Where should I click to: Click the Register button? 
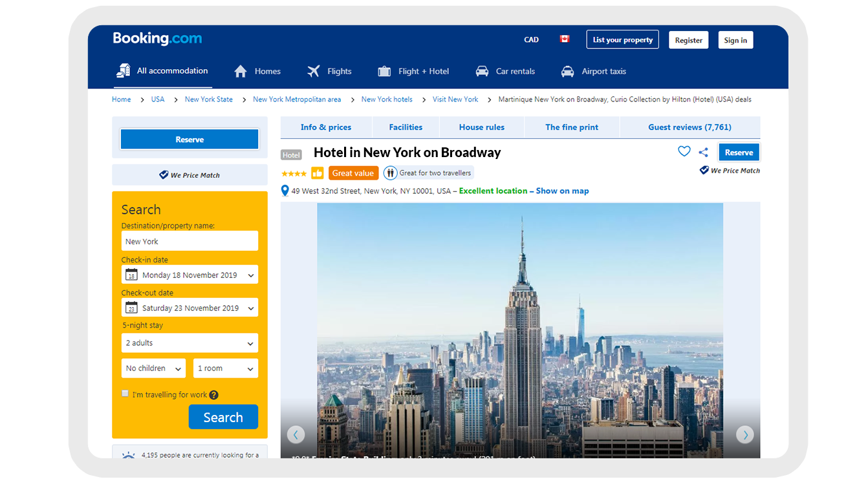click(689, 40)
